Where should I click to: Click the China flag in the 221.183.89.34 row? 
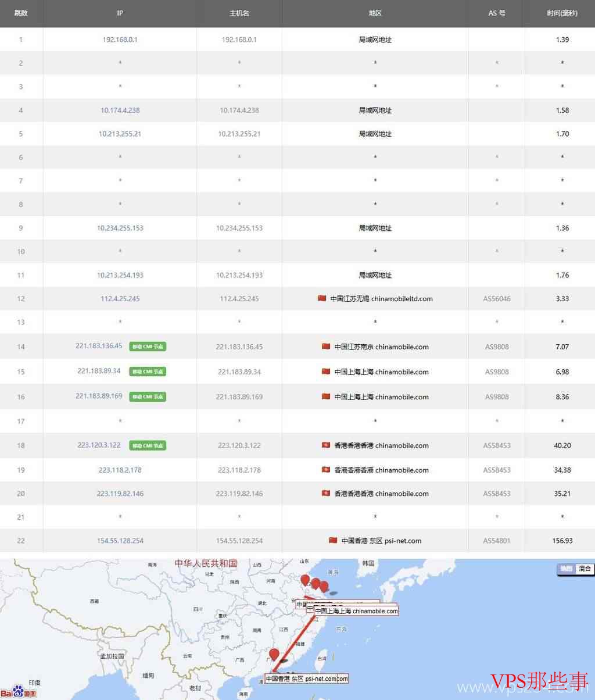click(326, 372)
